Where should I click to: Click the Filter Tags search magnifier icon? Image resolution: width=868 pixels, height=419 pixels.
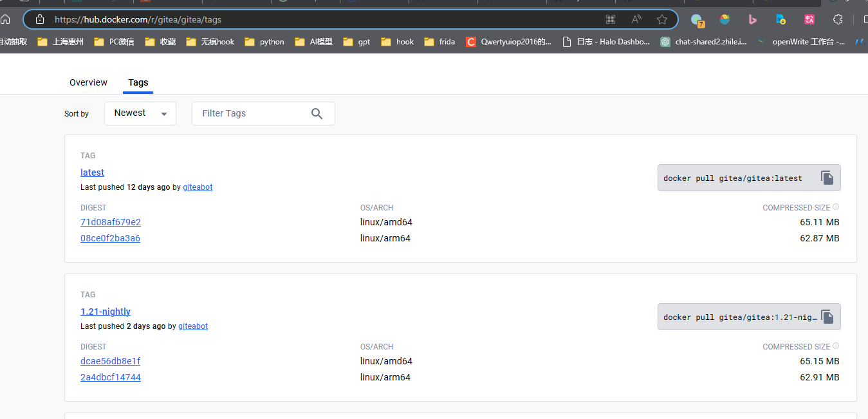coord(317,113)
